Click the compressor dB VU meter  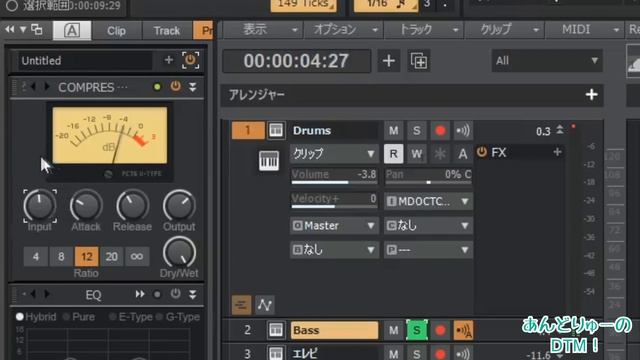point(110,135)
